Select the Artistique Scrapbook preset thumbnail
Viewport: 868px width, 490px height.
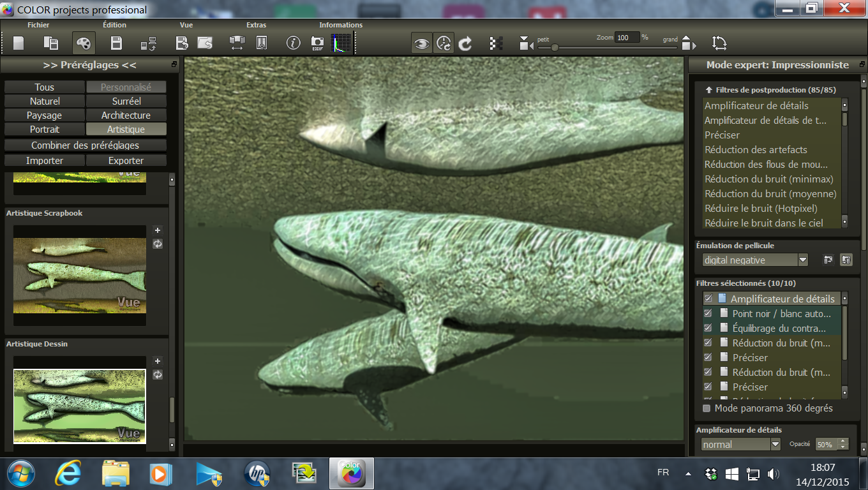[80, 276]
